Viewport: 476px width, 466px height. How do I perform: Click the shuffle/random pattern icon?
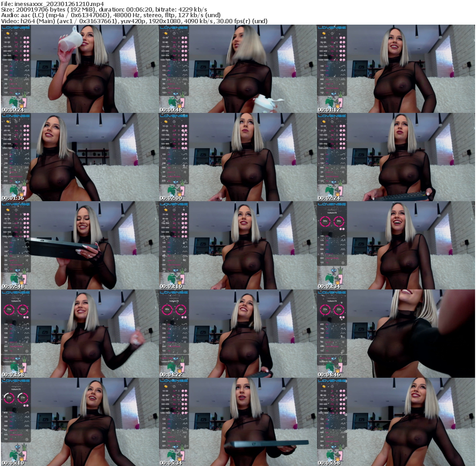pos(26,84)
